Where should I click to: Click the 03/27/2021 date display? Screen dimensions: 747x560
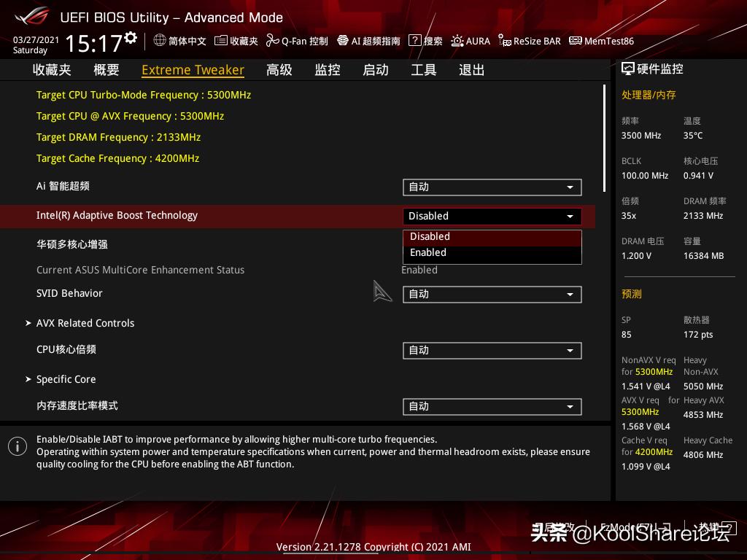coord(36,40)
